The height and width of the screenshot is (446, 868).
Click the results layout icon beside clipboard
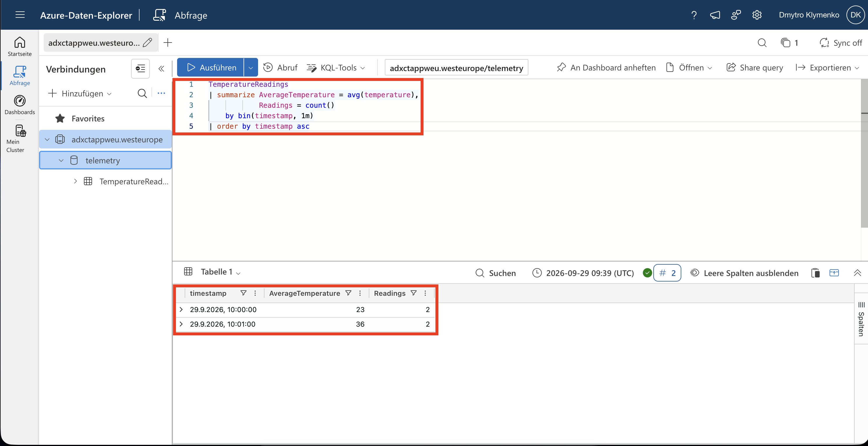[x=834, y=273]
